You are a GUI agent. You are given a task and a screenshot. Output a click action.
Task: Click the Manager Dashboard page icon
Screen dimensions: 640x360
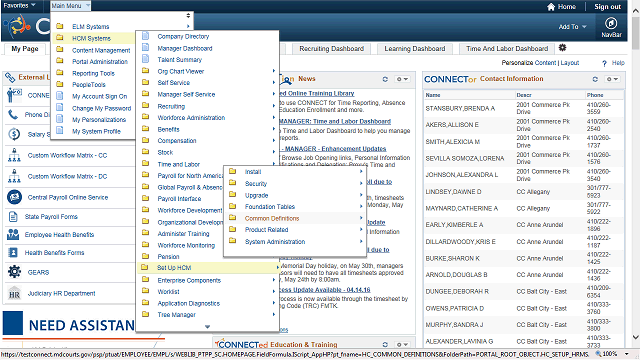(145, 48)
